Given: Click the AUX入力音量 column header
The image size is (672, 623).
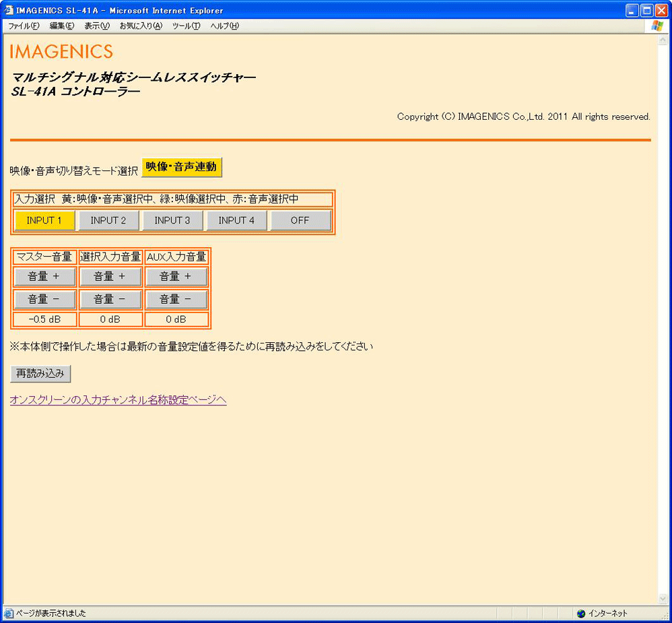Looking at the screenshot, I should pos(176,257).
